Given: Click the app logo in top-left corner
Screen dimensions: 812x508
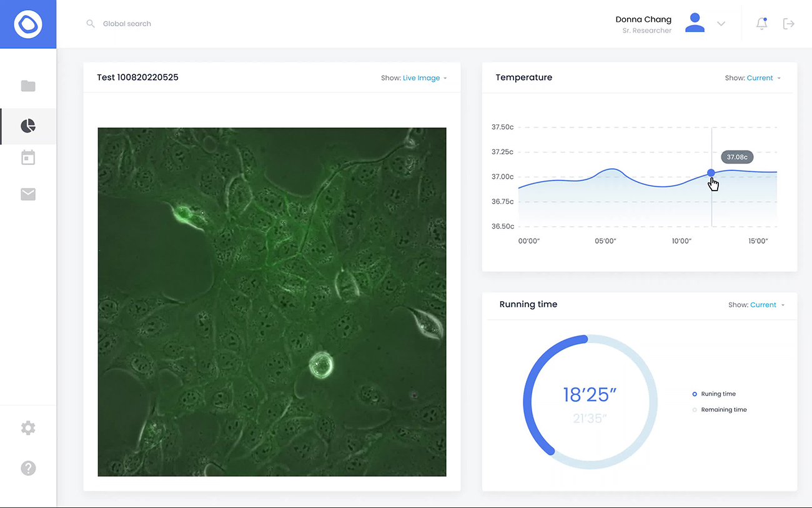Looking at the screenshot, I should click(28, 24).
